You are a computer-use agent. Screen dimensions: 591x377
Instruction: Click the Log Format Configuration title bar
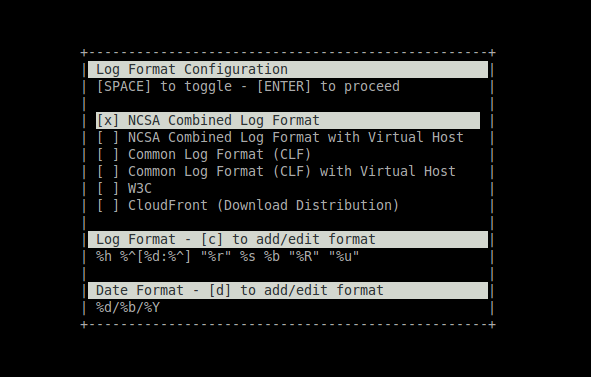tap(288, 69)
